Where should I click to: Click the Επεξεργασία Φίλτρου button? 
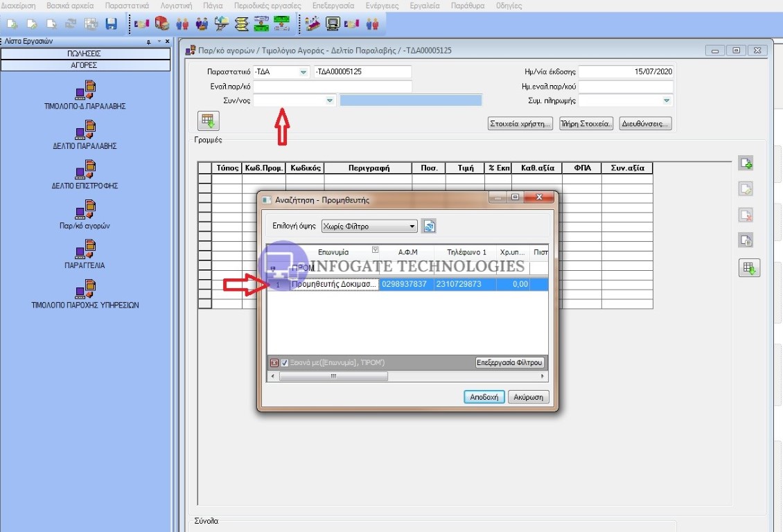click(x=511, y=362)
